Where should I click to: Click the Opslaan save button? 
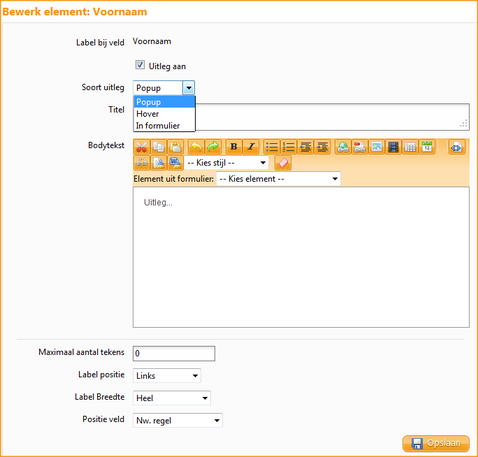coord(436,443)
